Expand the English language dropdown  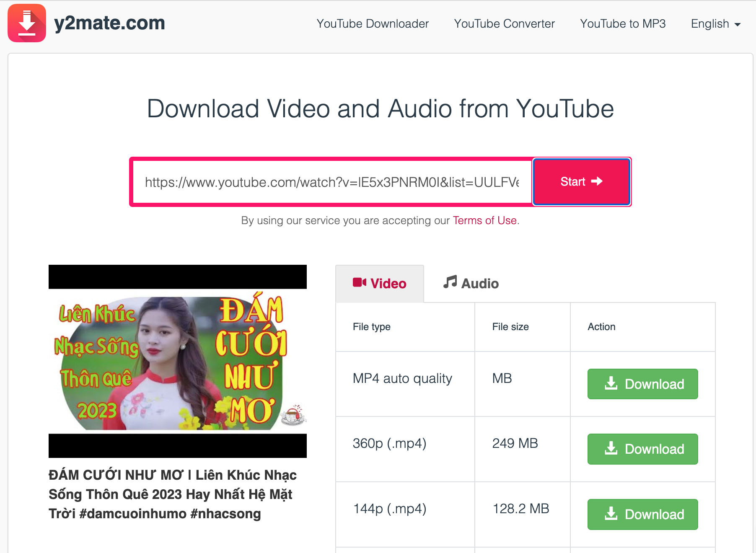pyautogui.click(x=716, y=23)
